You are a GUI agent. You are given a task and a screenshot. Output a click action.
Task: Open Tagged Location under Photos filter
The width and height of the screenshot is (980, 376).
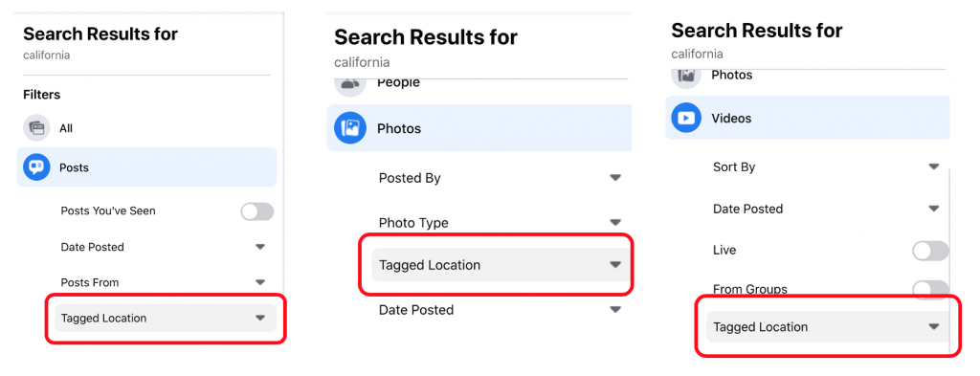[500, 265]
